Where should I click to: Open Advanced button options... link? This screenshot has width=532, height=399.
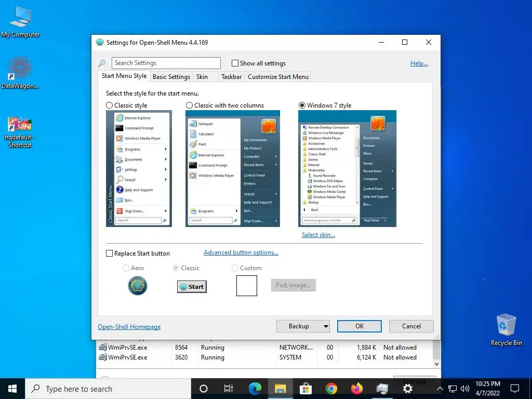(x=241, y=252)
